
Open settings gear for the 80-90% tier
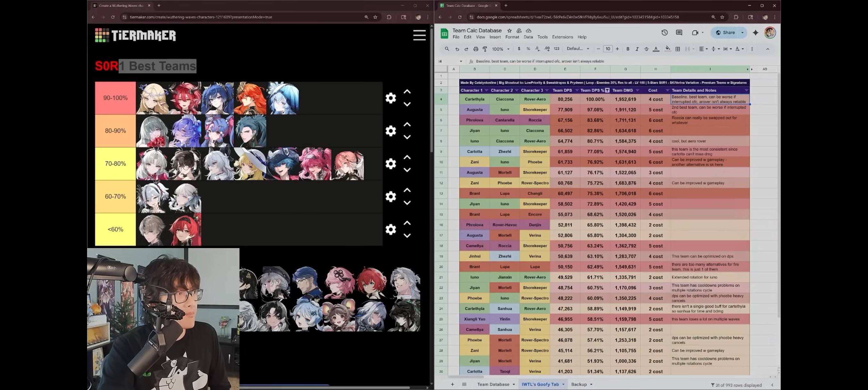coord(390,131)
